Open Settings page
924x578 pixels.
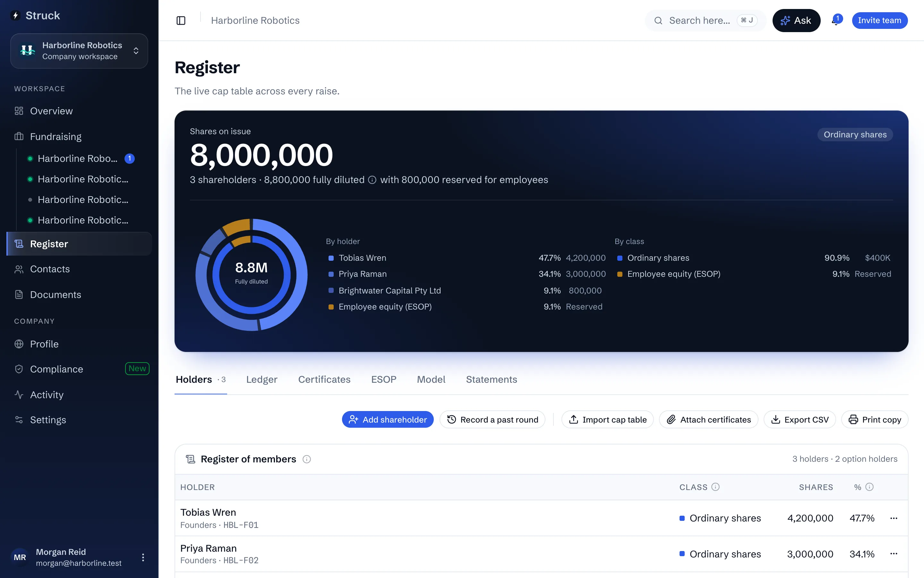point(79,420)
